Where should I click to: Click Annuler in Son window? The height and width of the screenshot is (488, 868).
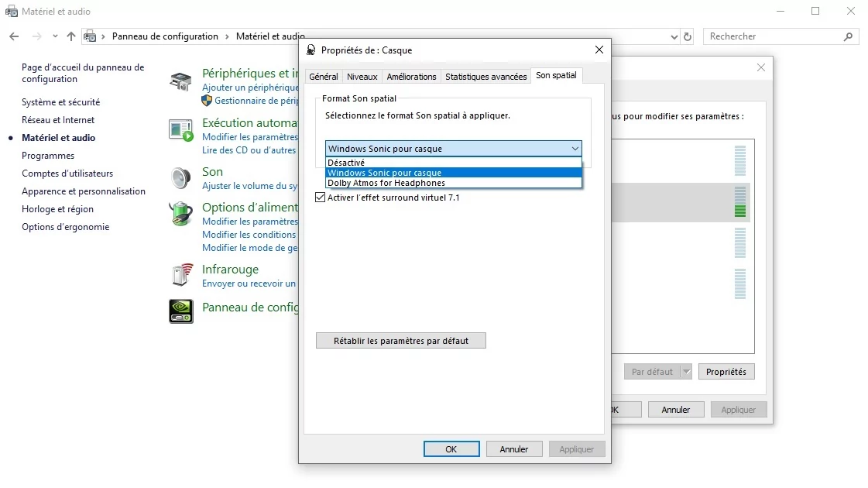tap(676, 410)
